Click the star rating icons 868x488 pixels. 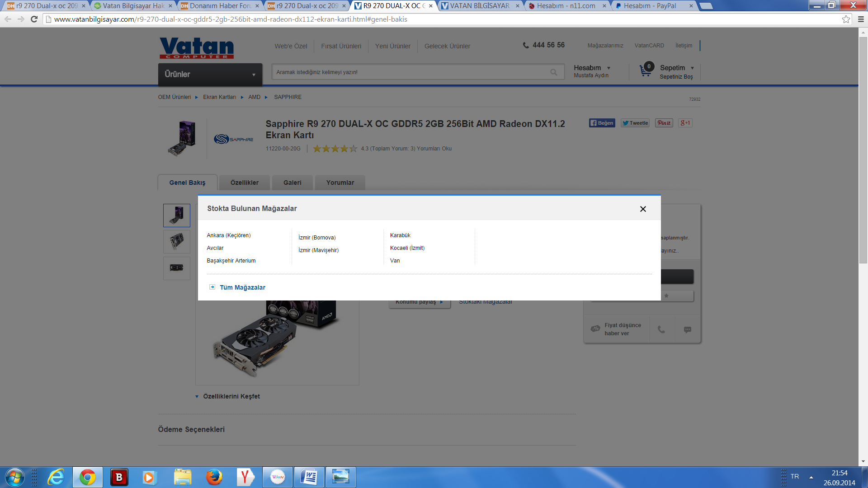(335, 149)
